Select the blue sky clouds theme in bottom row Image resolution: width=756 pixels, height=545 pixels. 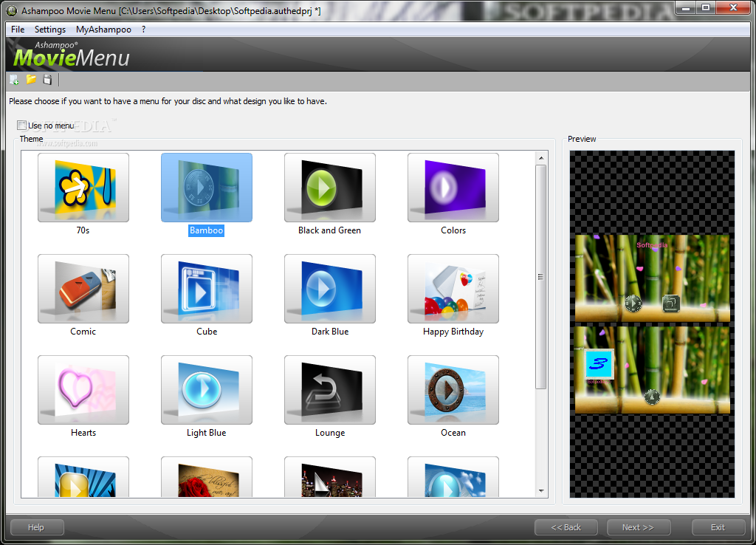(x=453, y=477)
